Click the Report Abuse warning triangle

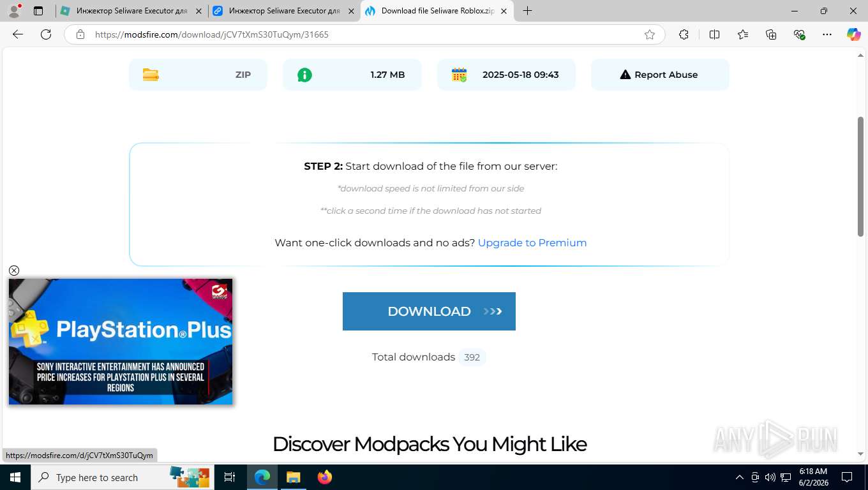[625, 75]
